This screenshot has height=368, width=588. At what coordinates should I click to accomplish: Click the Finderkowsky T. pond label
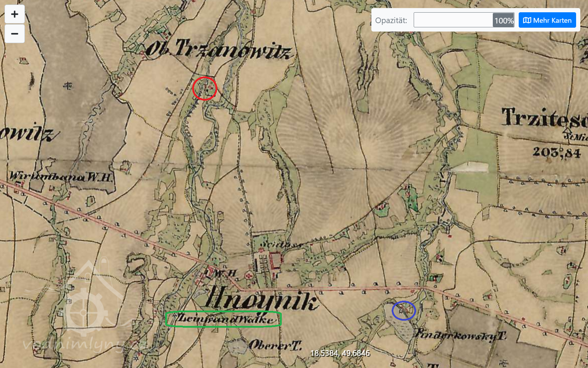(x=460, y=335)
